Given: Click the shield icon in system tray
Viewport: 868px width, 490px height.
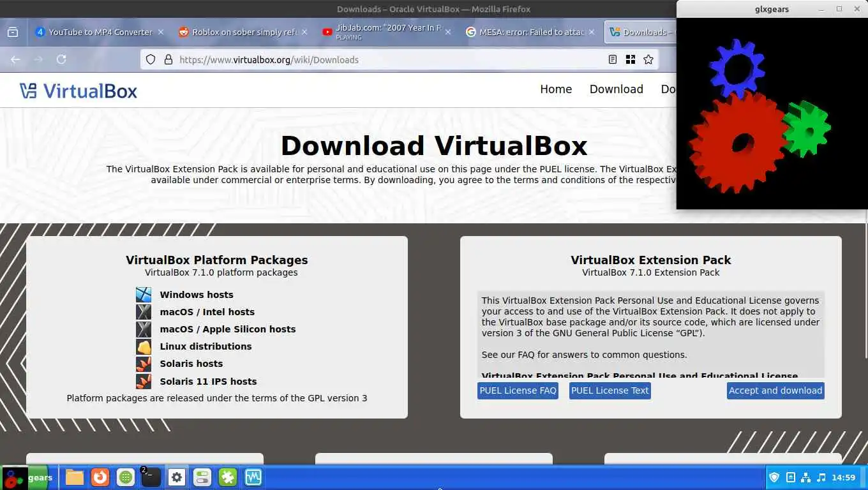Looking at the screenshot, I should 774,477.
